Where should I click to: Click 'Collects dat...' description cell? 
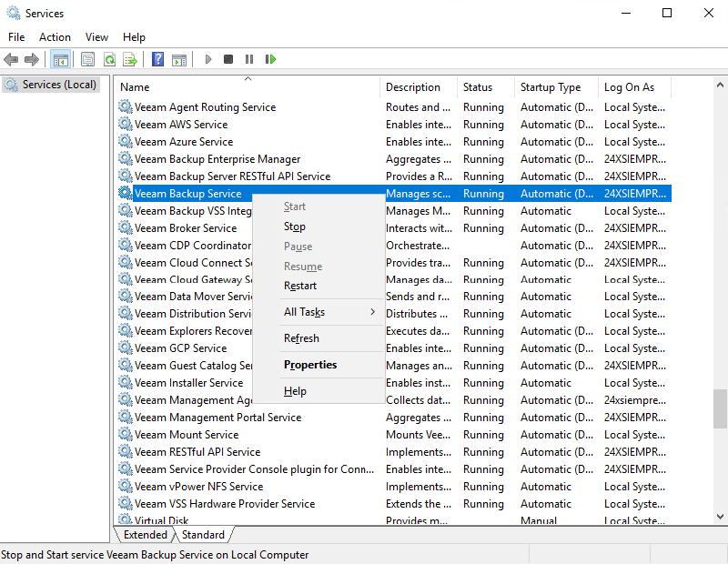419,400
